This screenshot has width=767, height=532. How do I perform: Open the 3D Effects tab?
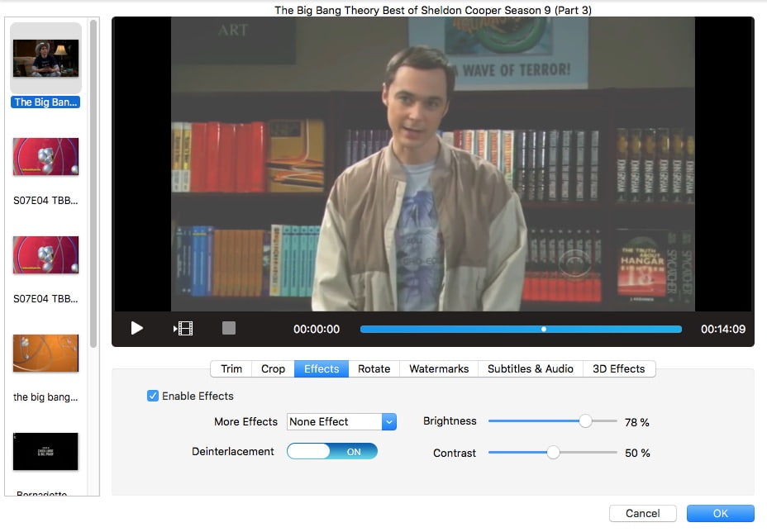(619, 368)
